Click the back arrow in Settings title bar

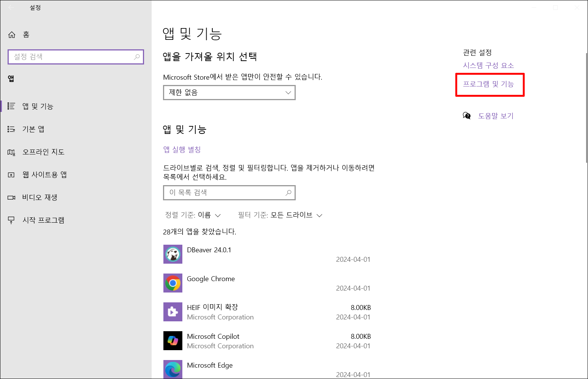[11, 8]
